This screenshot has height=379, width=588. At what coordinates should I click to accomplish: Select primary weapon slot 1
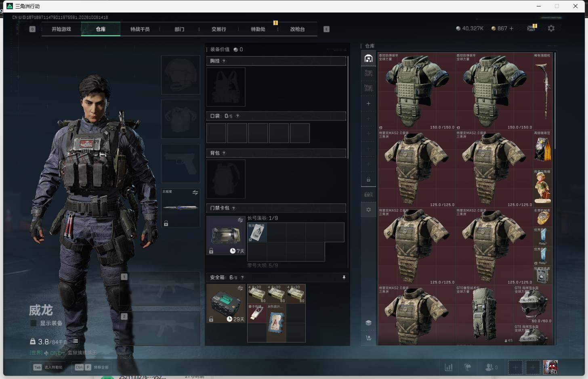160,289
